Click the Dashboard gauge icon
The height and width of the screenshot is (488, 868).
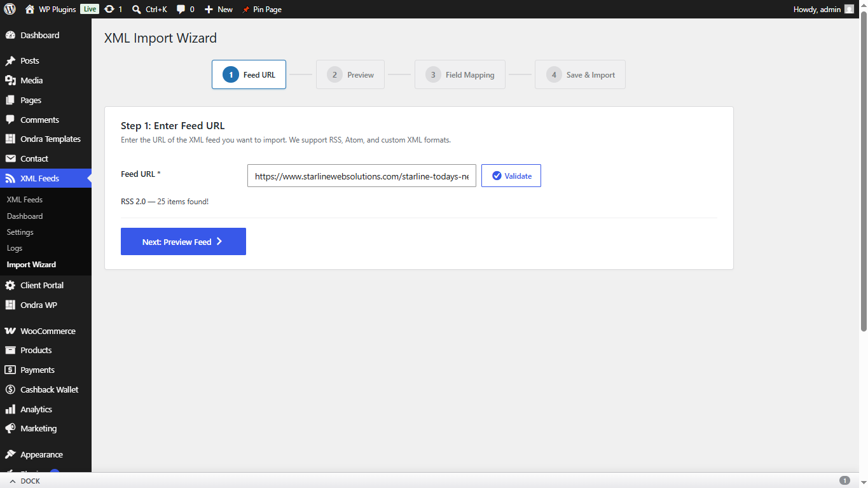tap(10, 35)
